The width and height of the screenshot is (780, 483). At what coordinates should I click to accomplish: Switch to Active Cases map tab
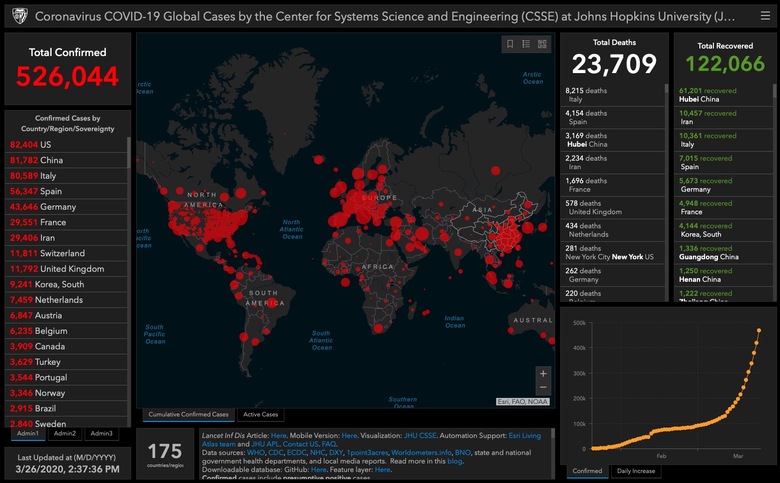[260, 414]
